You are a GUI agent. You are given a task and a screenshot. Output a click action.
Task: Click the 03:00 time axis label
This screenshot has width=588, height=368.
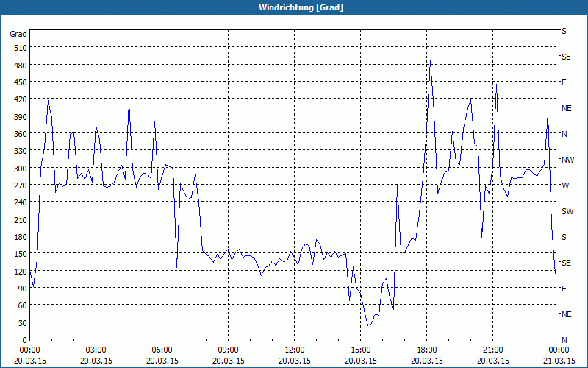(96, 350)
